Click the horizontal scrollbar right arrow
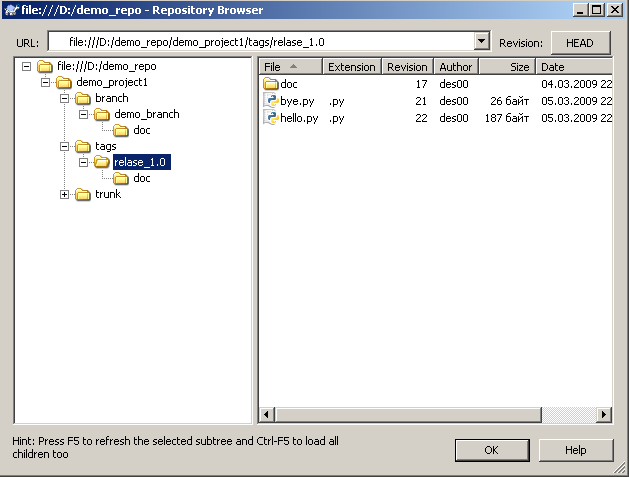 (x=604, y=414)
